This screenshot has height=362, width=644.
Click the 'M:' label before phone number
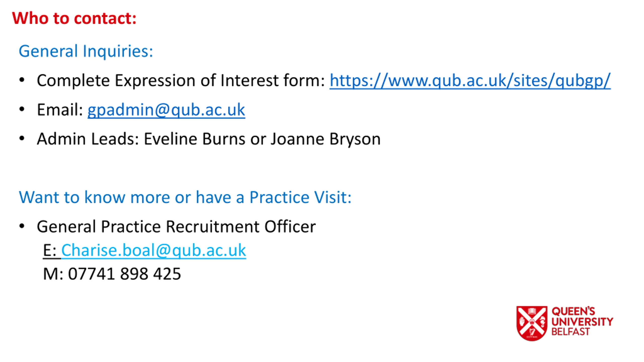53,274
